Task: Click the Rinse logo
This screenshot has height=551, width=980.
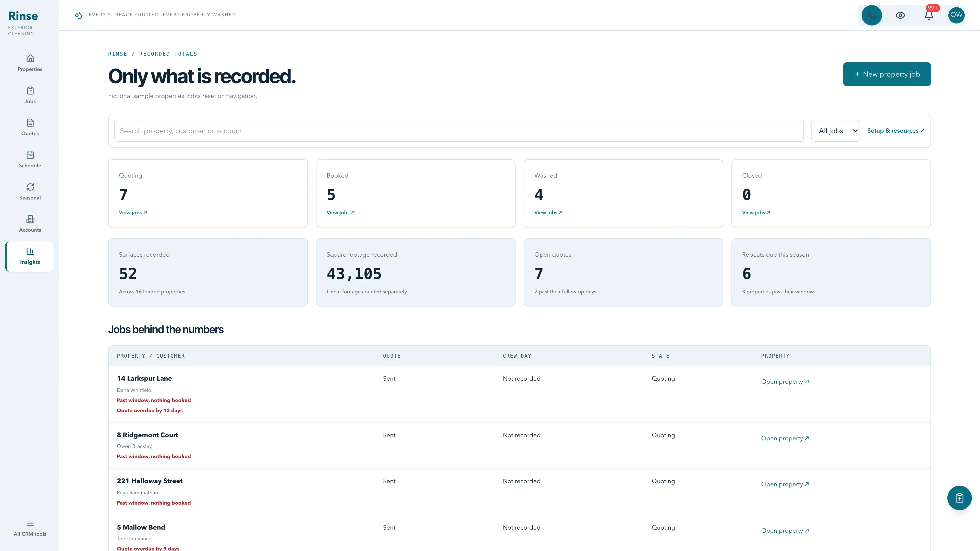Action: (x=23, y=16)
